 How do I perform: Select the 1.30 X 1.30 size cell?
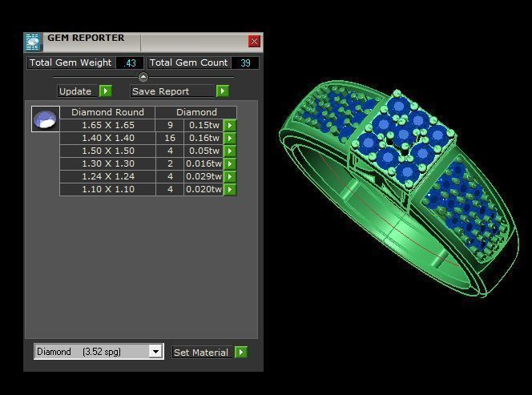pos(108,164)
